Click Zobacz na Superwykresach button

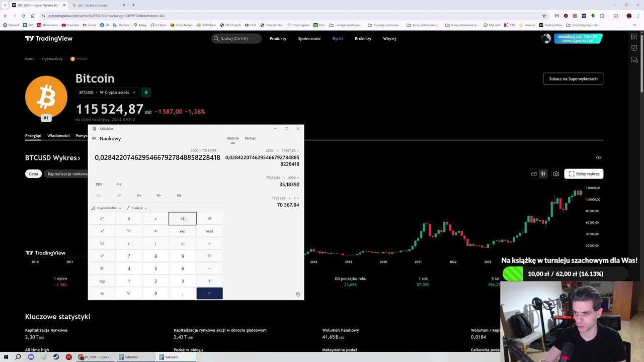pyautogui.click(x=573, y=79)
